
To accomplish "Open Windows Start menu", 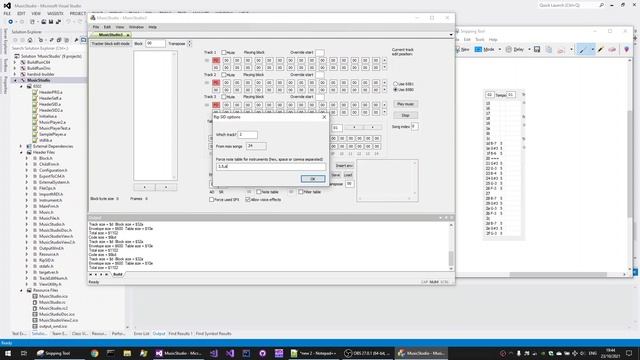I will (8, 353).
